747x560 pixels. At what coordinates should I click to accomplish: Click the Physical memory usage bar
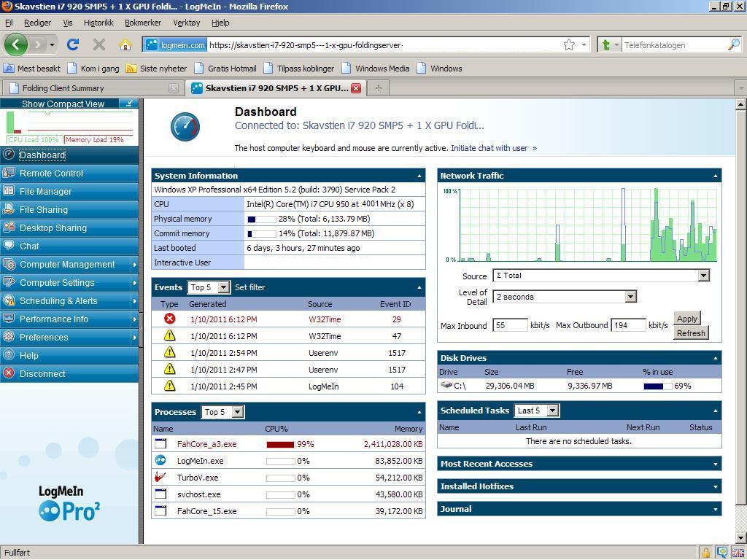point(262,219)
